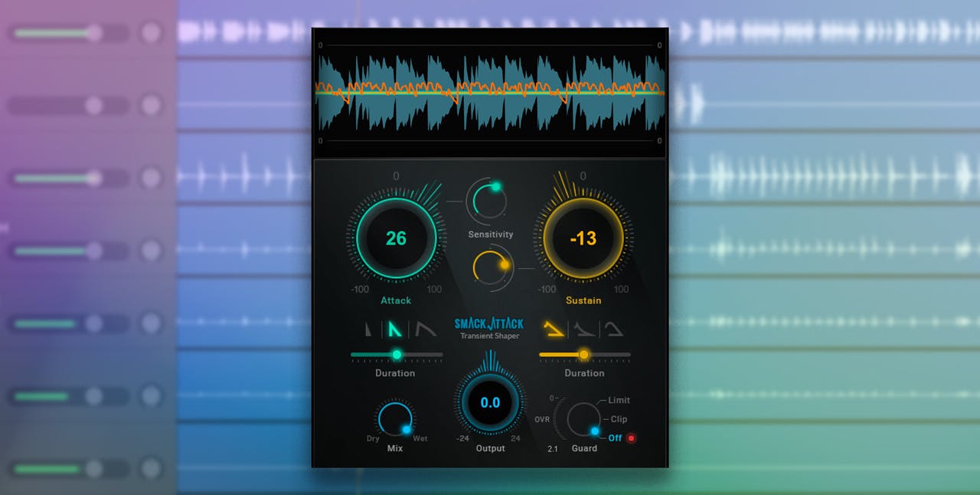Viewport: 980px width, 495px height.
Task: Click the Smack Attack Transient Shaper logo
Action: pos(489,328)
